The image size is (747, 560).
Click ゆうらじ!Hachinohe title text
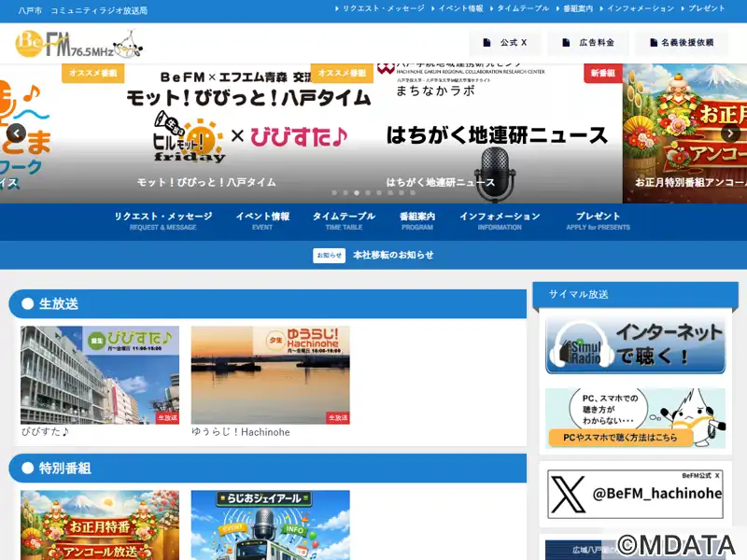pyautogui.click(x=241, y=432)
